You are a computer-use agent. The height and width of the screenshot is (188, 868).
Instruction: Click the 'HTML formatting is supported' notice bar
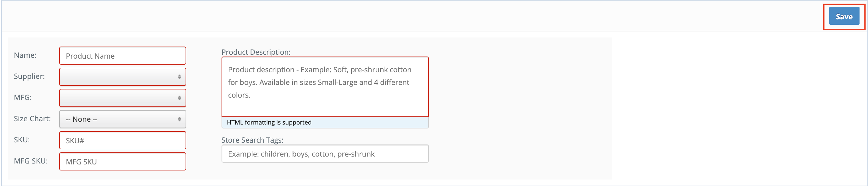(x=325, y=123)
